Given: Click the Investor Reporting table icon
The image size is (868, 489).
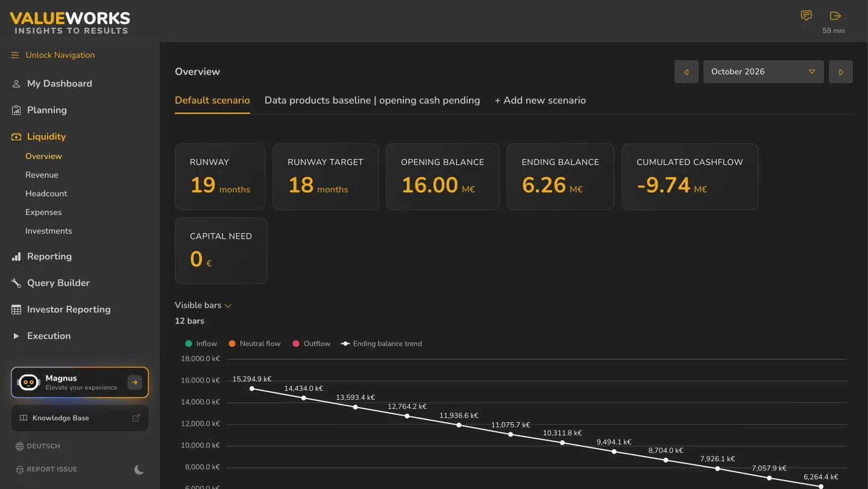Looking at the screenshot, I should point(16,310).
